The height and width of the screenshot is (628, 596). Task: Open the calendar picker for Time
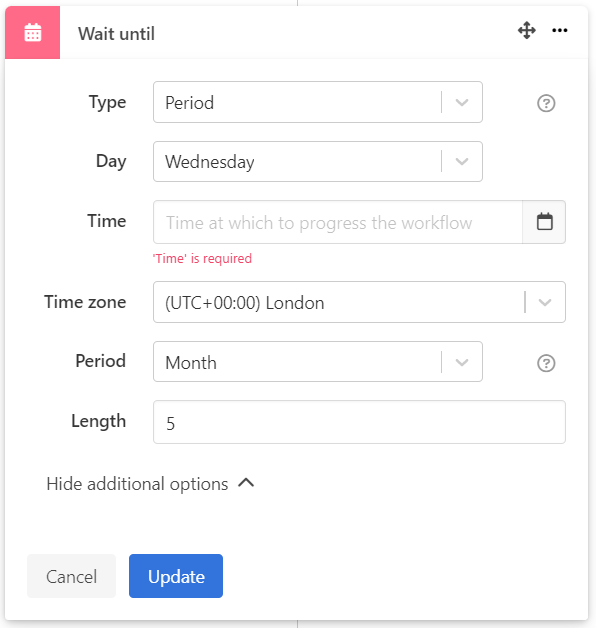pos(544,222)
